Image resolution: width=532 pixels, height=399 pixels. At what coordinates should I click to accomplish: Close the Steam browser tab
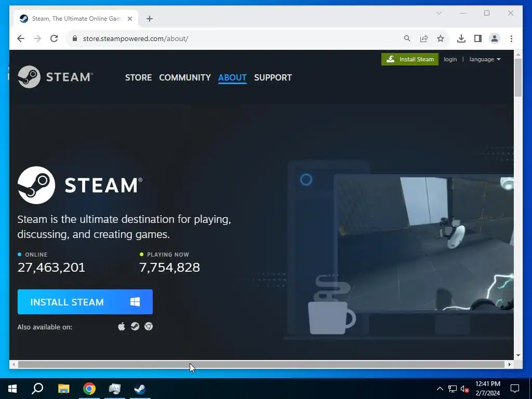click(x=129, y=19)
